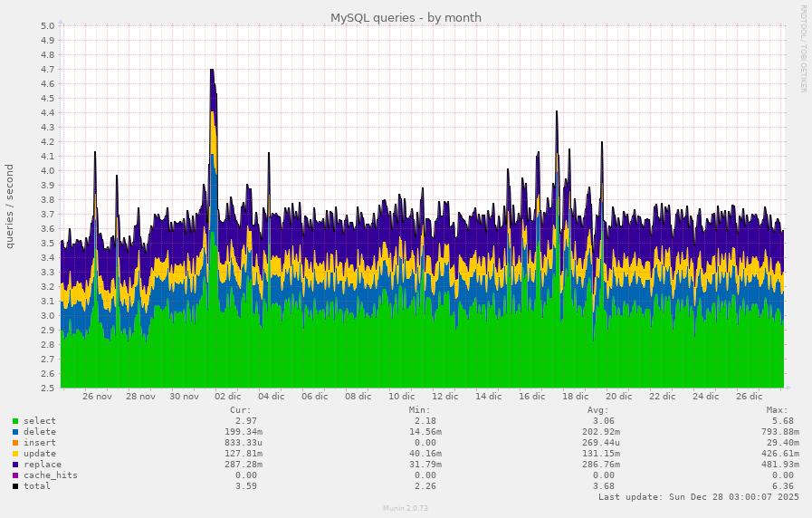Click the magenta cache_hits legend swatch
The height and width of the screenshot is (518, 812).
(x=15, y=475)
